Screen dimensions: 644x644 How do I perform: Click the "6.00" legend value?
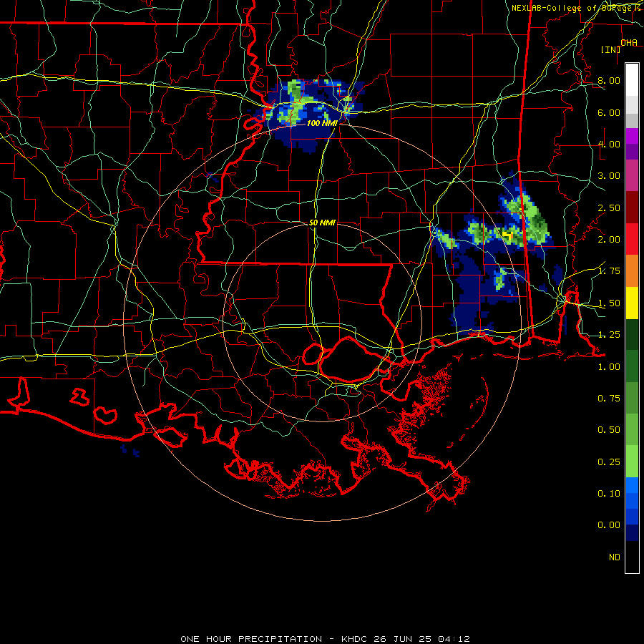click(x=609, y=112)
